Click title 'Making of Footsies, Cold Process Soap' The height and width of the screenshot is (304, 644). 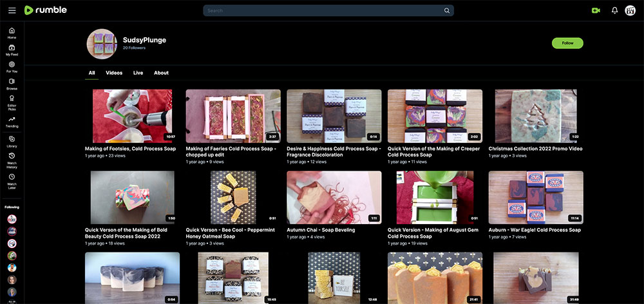point(130,149)
